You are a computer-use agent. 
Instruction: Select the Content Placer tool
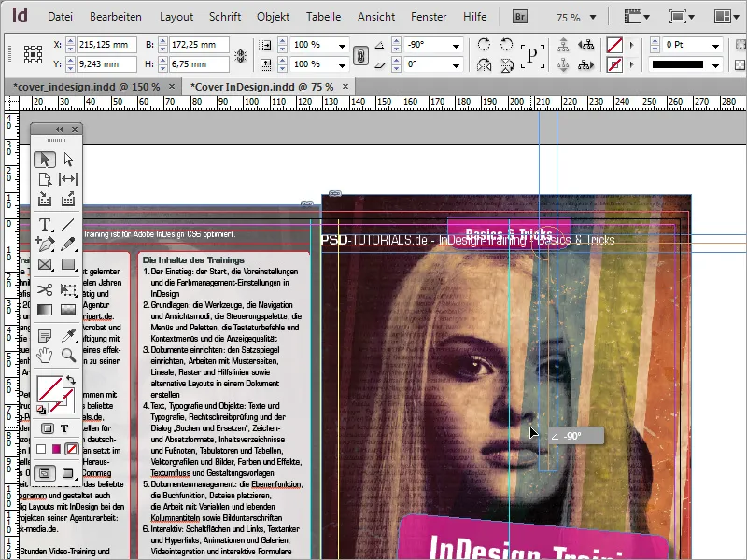click(68, 199)
